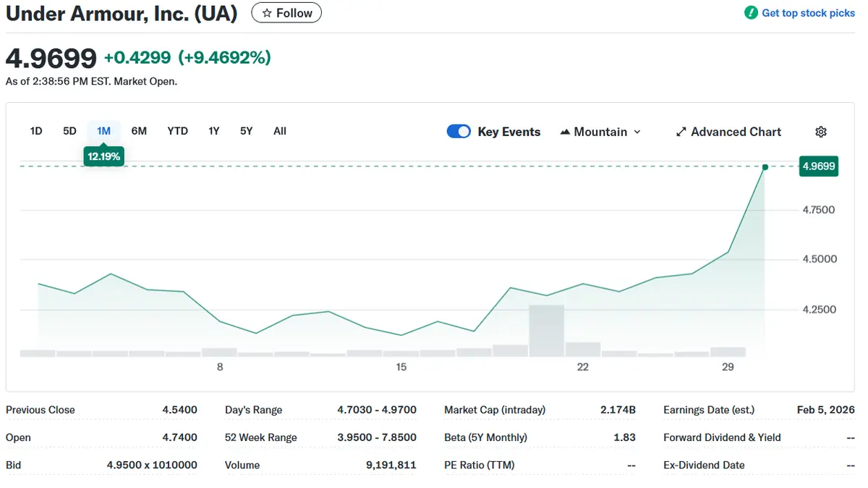
Task: Select the YTD range tab
Action: pos(177,131)
